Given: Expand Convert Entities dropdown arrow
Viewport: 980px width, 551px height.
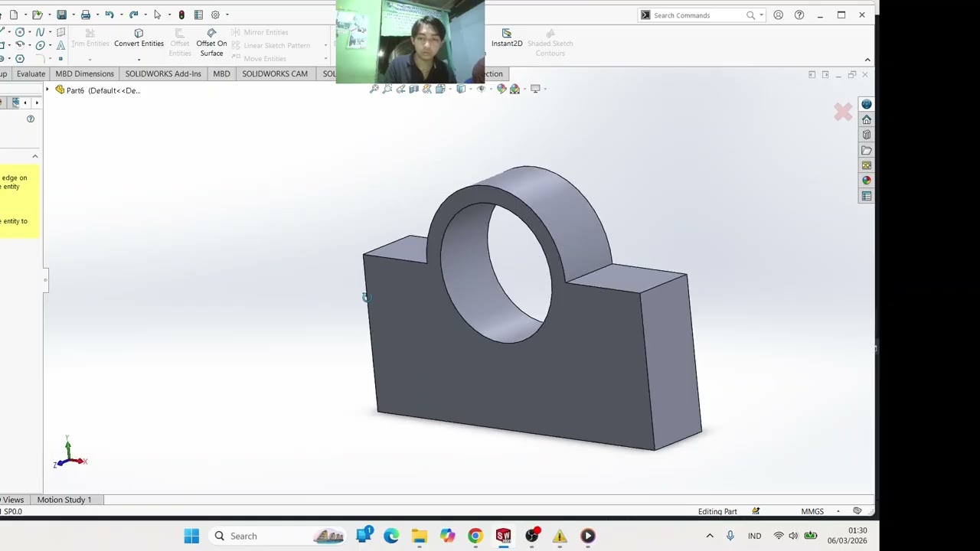Looking at the screenshot, I should pyautogui.click(x=139, y=60).
